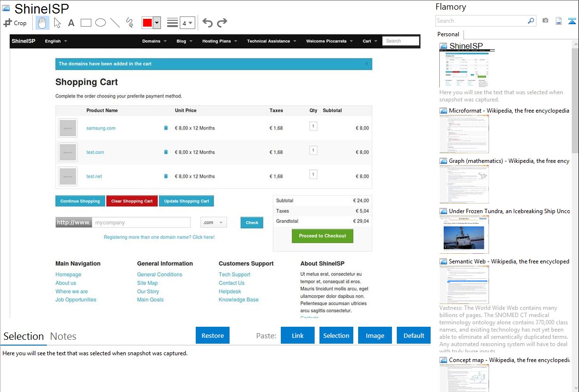Click the line thickness icon
The image size is (579, 392).
[x=172, y=23]
